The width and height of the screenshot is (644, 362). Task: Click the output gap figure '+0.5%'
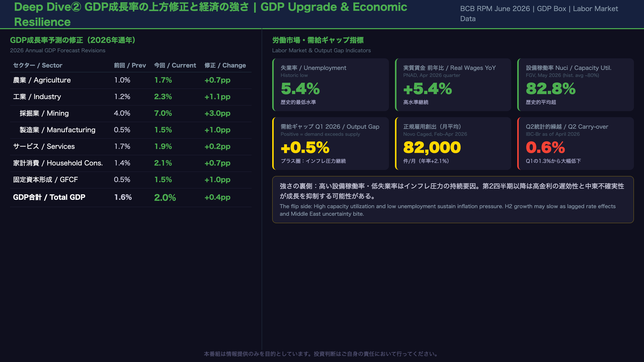(x=305, y=148)
